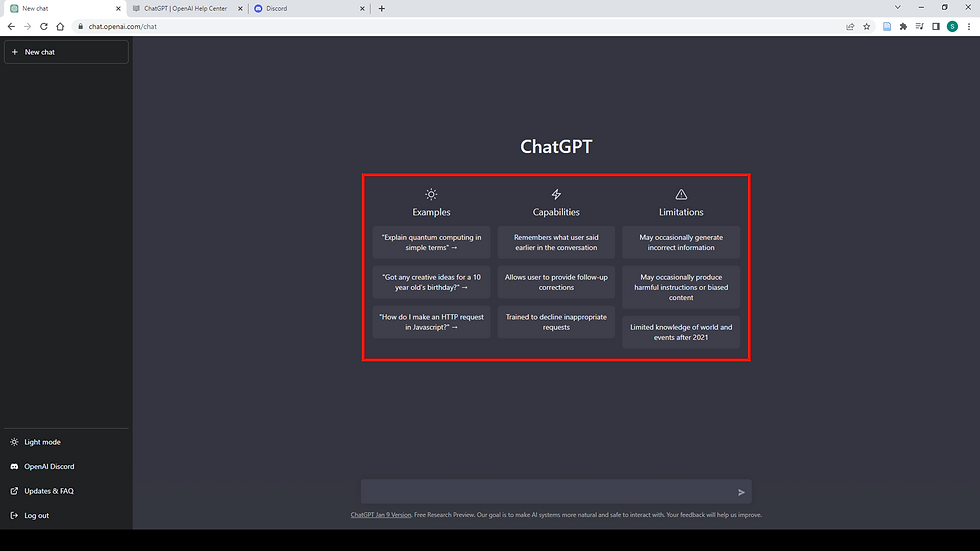Open a new browser tab

point(381,9)
